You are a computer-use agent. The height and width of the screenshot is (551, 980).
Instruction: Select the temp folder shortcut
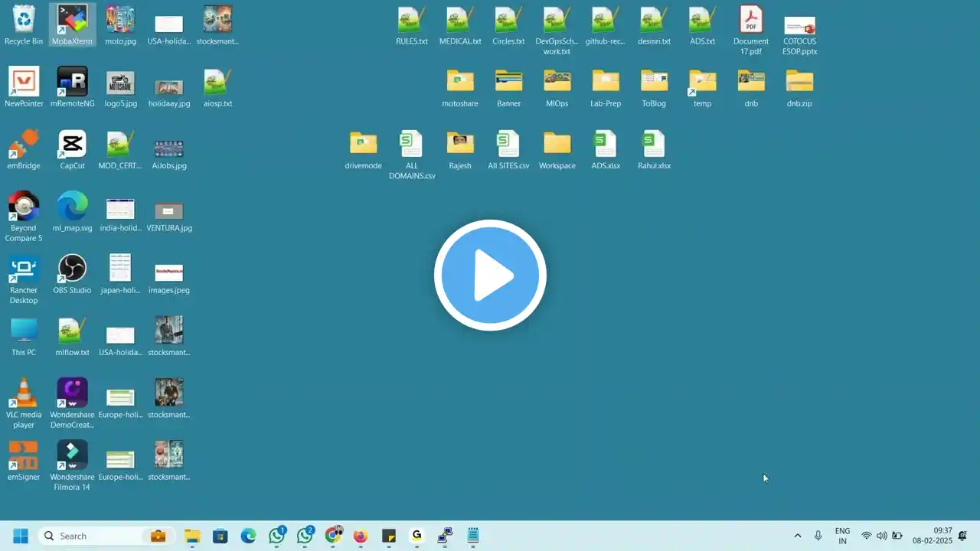(702, 87)
